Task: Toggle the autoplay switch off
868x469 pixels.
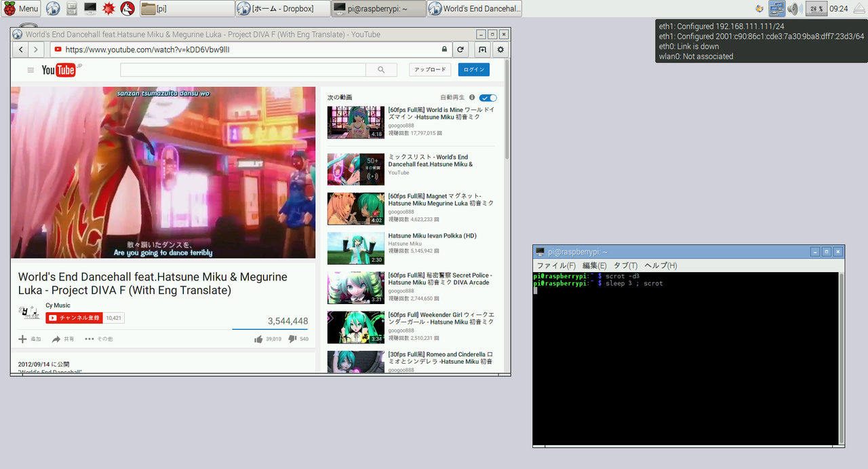Action: pos(488,98)
